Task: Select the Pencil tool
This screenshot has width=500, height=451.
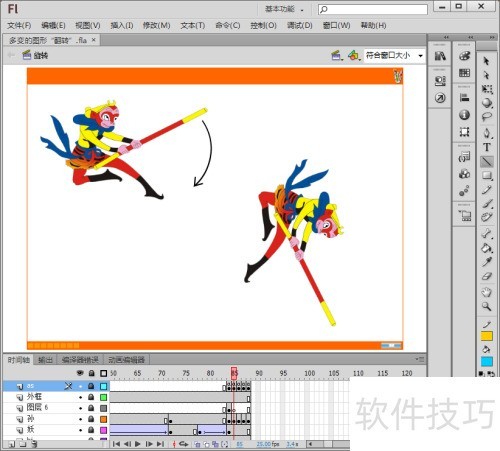Action: point(487,190)
